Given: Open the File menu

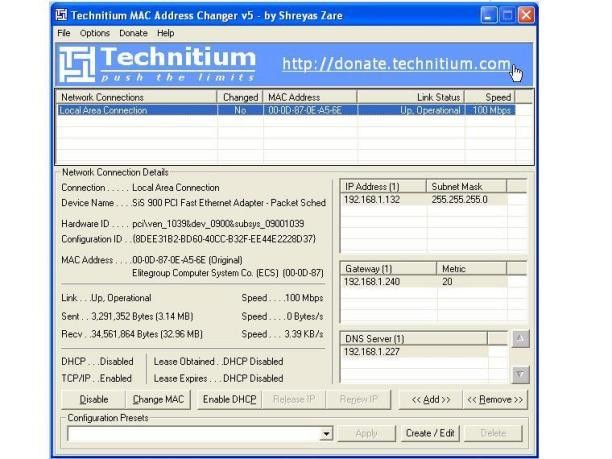Looking at the screenshot, I should point(64,33).
